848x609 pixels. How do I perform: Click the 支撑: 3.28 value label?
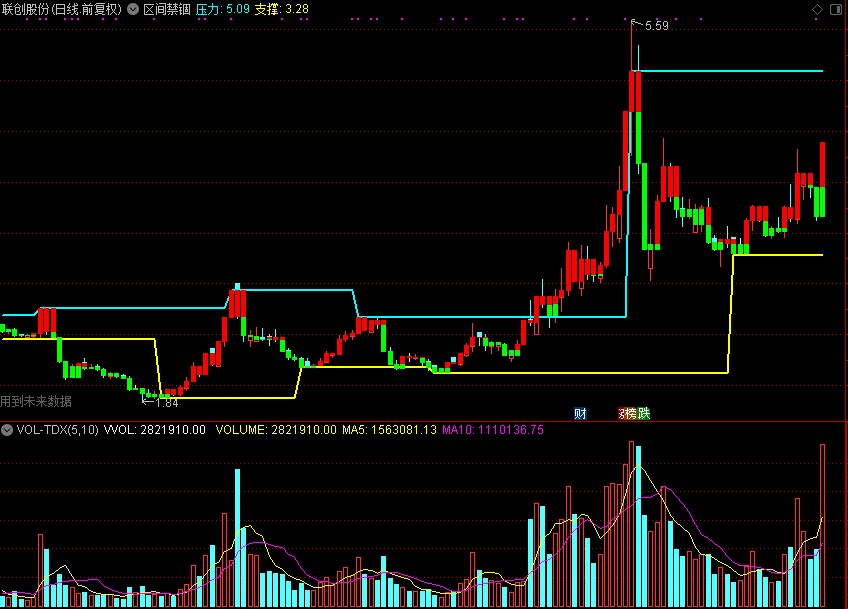(281, 9)
